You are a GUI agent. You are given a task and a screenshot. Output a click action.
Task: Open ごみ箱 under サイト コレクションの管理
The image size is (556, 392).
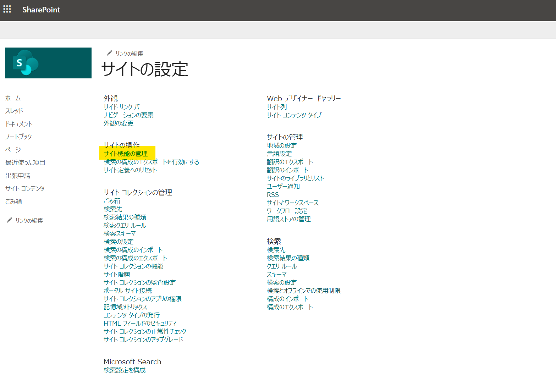click(112, 201)
